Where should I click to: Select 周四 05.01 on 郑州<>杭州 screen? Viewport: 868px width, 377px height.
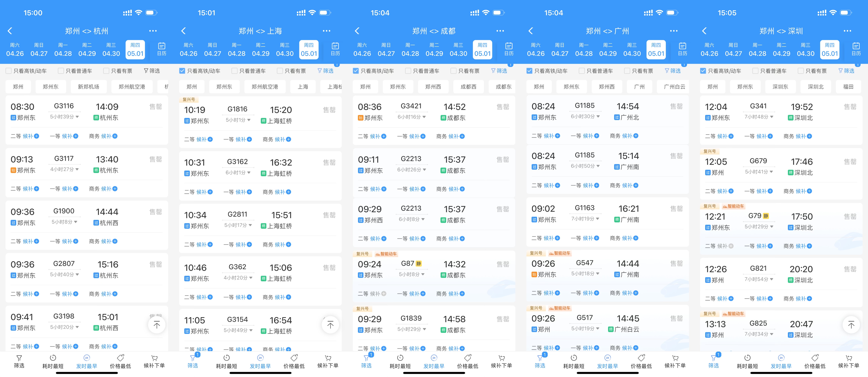click(135, 50)
